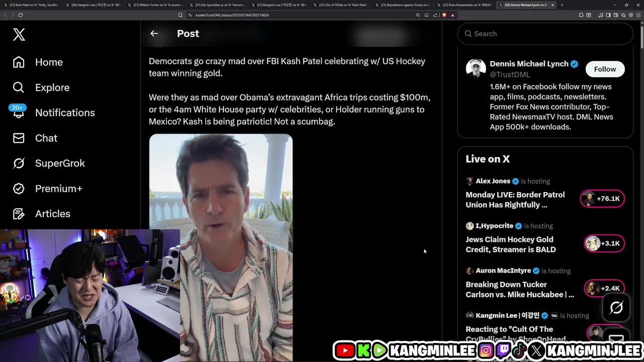The width and height of the screenshot is (644, 362).
Task: Open Explore search icon in sidebar
Action: click(x=19, y=87)
